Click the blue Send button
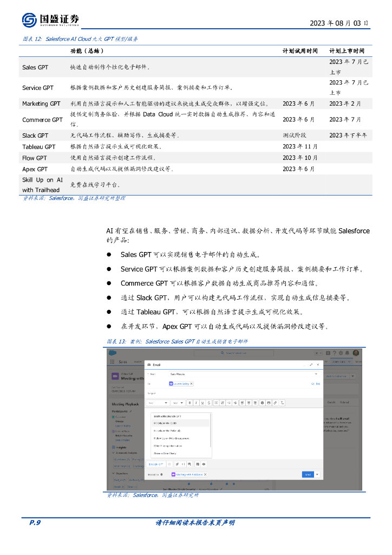 (308, 474)
